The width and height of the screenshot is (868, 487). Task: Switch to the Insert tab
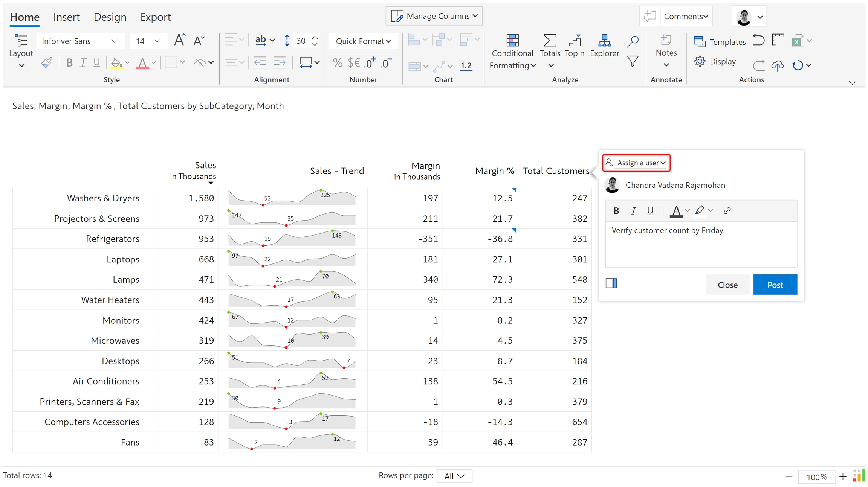(66, 17)
